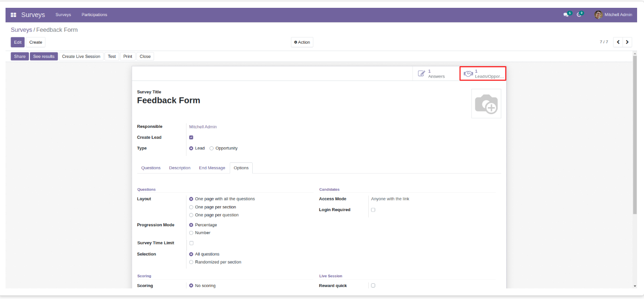Choose One page per question layout
Screen dimensions: 644x299
(191, 215)
